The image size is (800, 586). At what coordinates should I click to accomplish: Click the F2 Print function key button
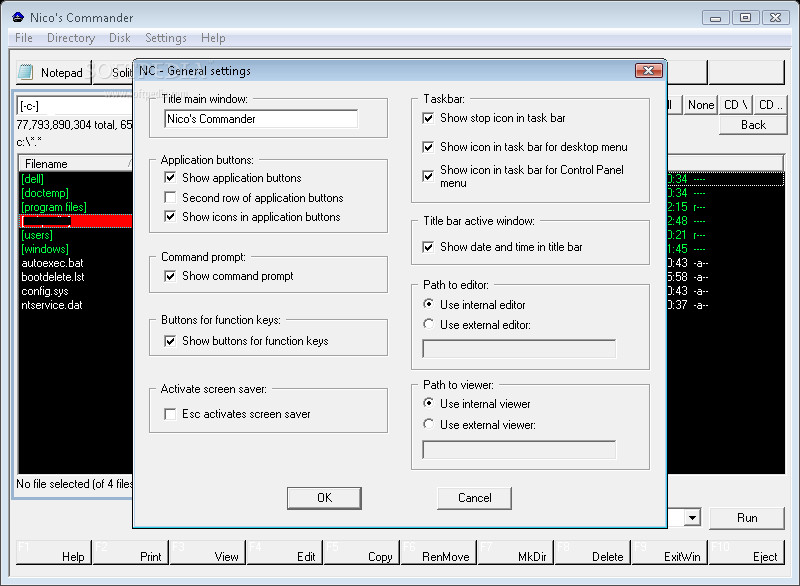pos(131,552)
